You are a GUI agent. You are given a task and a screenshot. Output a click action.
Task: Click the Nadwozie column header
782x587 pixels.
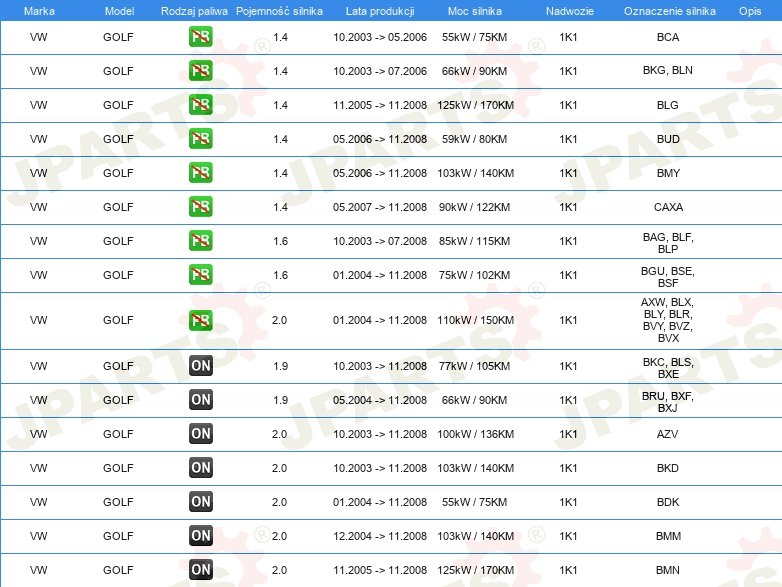570,11
